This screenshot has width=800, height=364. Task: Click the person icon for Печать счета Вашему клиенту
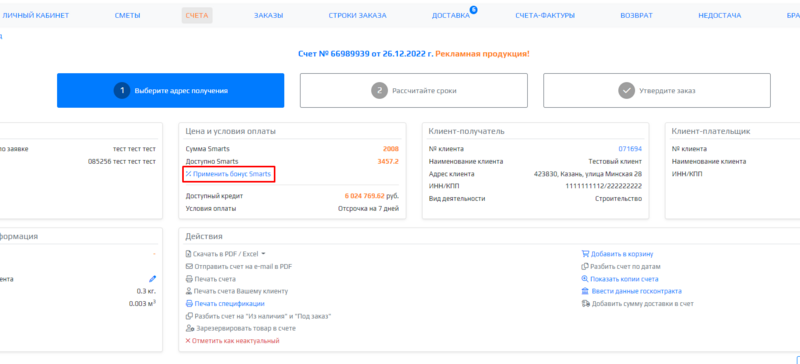point(189,292)
